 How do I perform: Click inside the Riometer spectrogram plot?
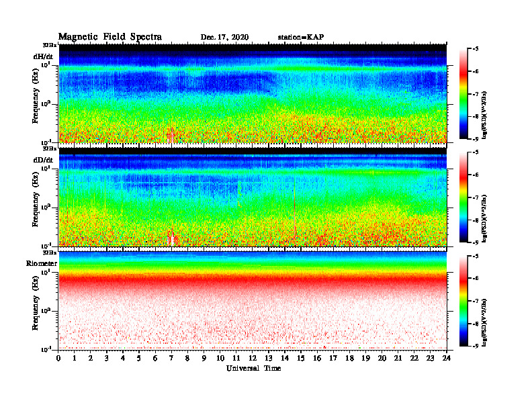pyautogui.click(x=253, y=300)
